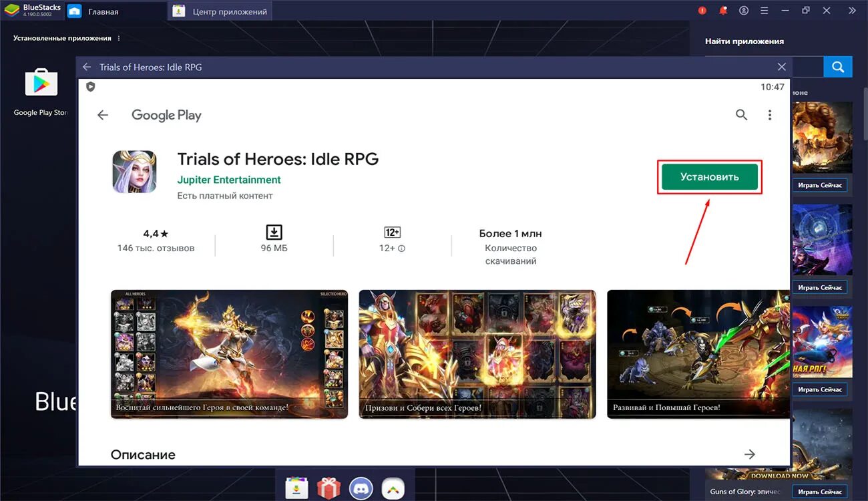868x501 pixels.
Task: Collapse the sidebar with the double chevron
Action: point(852,11)
